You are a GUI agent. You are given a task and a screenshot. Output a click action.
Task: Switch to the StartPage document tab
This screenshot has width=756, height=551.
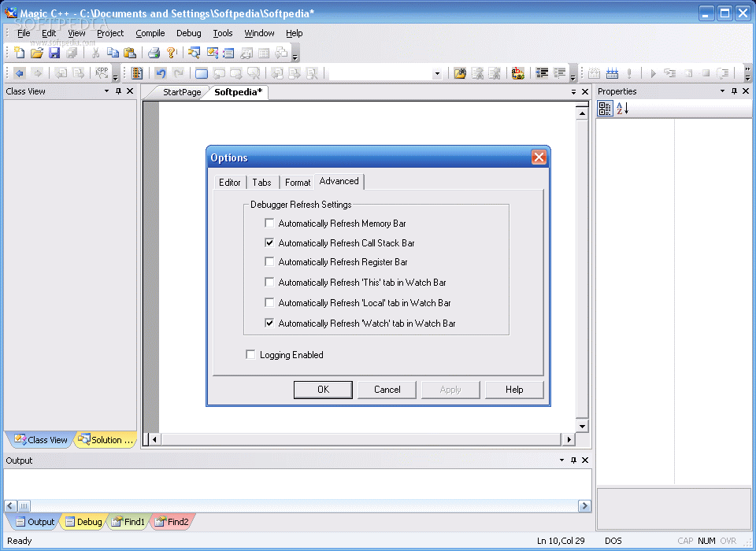click(x=182, y=92)
